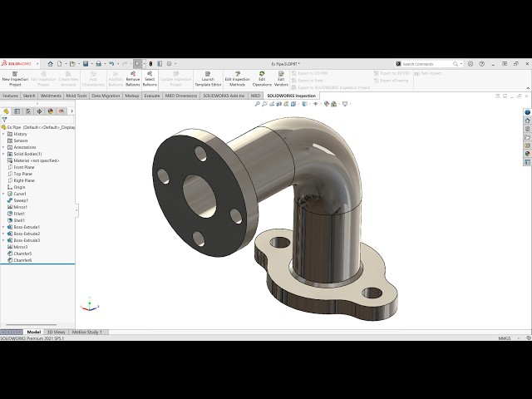Undo the last action
Screen dimensions: 532x399
pos(111,64)
